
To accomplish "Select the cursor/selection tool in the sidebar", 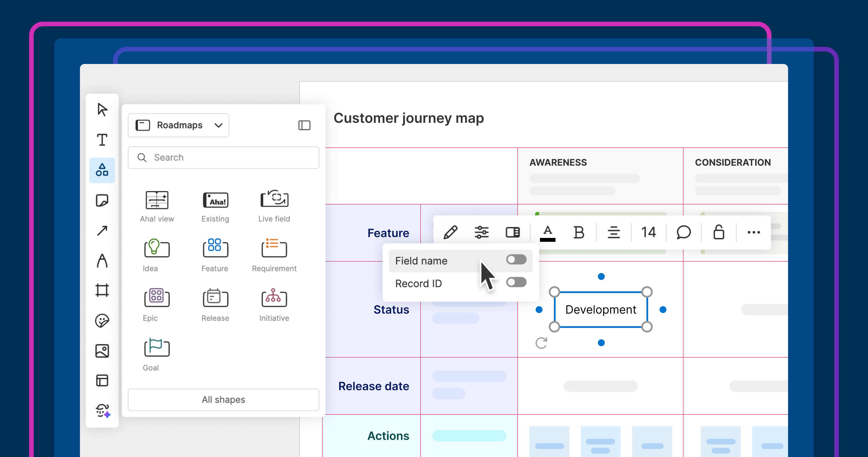I will pos(102,109).
